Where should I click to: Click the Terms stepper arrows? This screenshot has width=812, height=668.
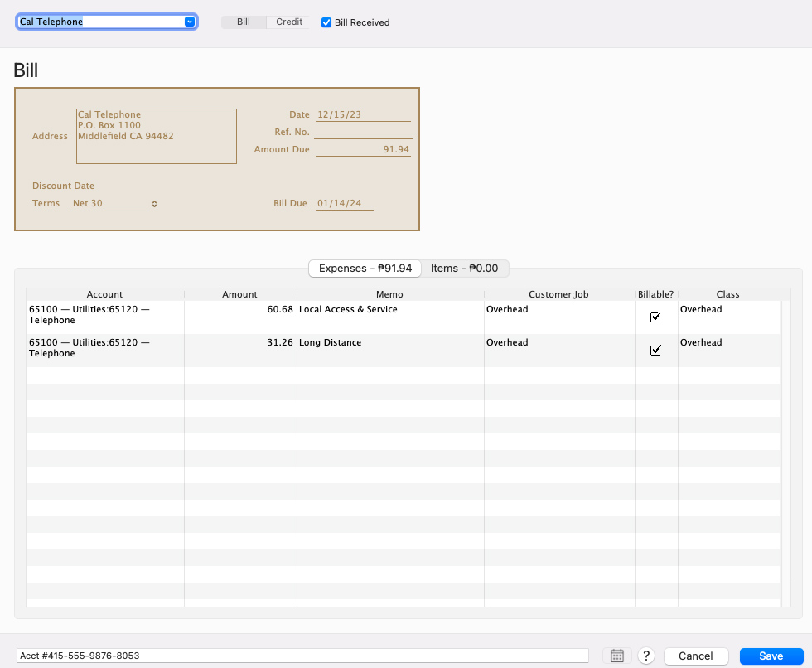(x=154, y=203)
